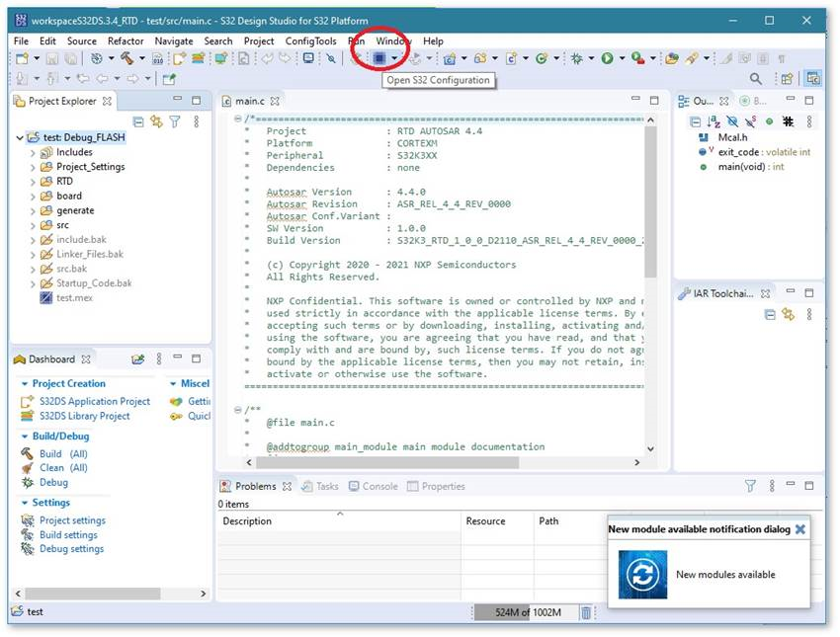Click the garbage collector trash icon

[x=586, y=612]
